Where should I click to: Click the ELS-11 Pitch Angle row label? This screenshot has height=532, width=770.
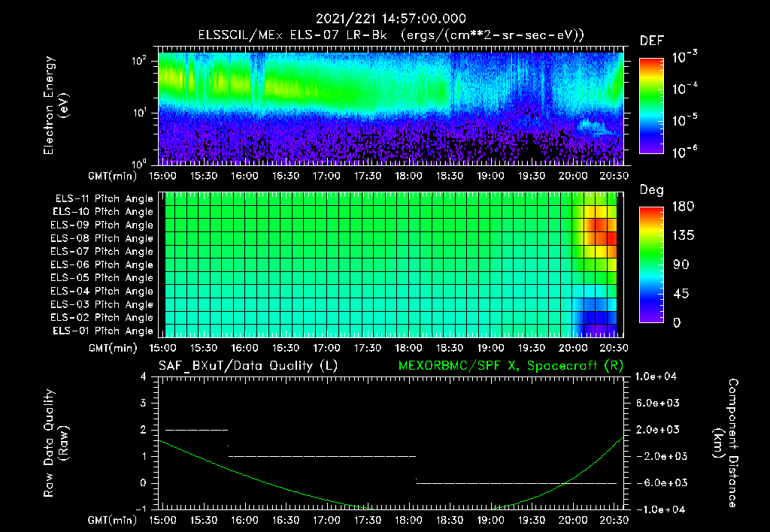coord(104,199)
